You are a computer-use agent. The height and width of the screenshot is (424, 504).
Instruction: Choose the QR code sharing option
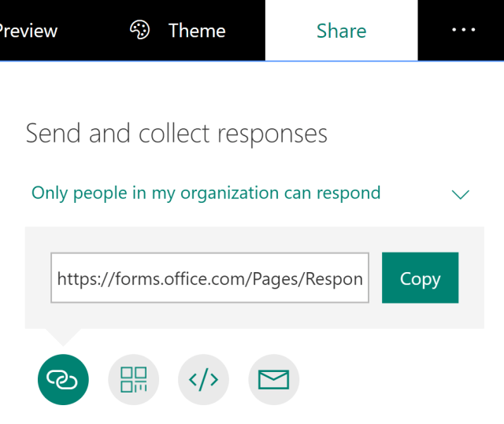tap(133, 380)
